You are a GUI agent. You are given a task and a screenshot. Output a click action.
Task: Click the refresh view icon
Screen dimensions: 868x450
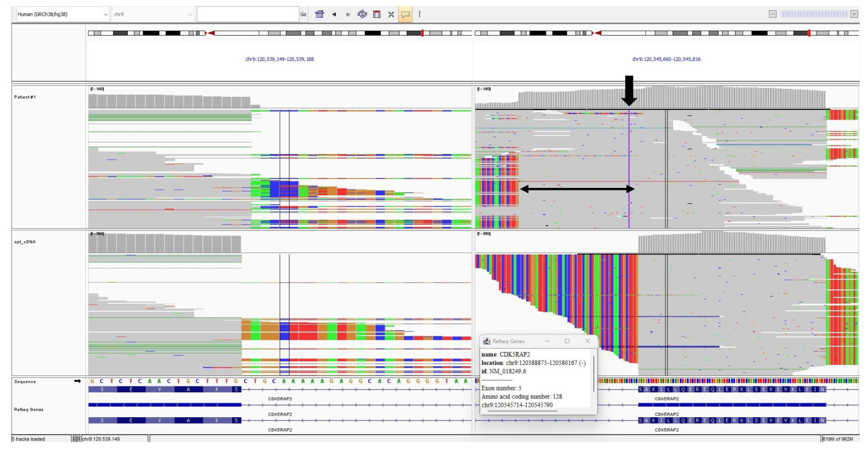tap(362, 14)
